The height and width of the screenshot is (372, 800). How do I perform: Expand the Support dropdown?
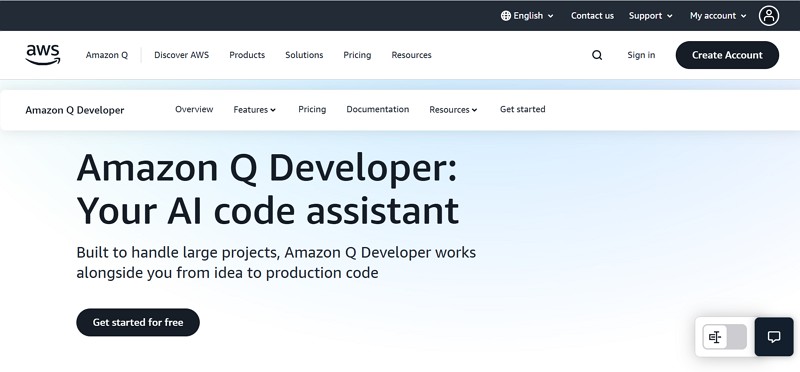651,16
